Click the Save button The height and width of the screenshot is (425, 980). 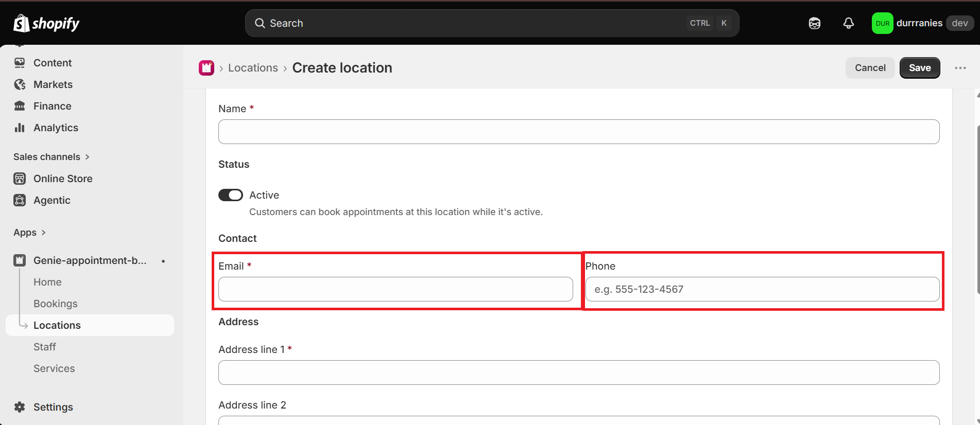pyautogui.click(x=920, y=68)
